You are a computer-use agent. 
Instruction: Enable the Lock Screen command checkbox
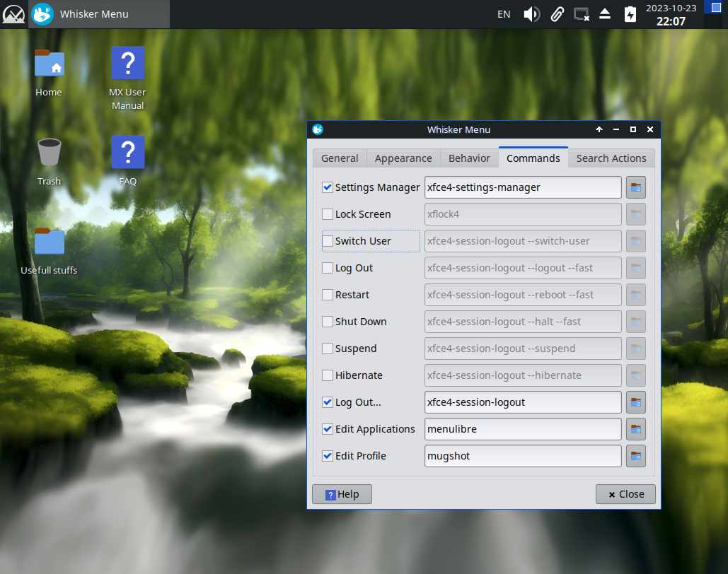328,214
